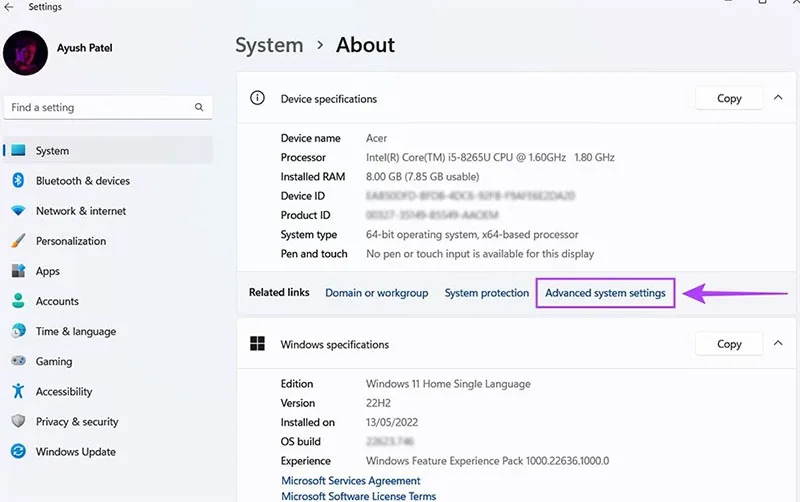800x502 pixels.
Task: Click the 13/05/2022 installed date
Action: pyautogui.click(x=392, y=422)
